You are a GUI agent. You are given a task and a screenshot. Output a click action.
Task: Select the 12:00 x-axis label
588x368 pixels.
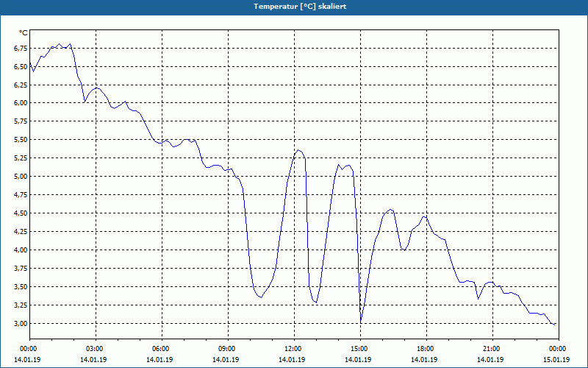pyautogui.click(x=295, y=349)
